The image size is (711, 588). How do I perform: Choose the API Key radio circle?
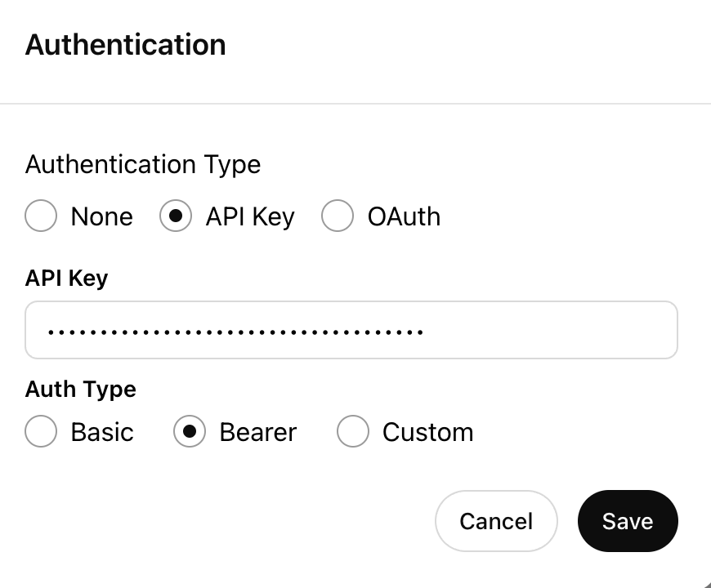point(176,216)
